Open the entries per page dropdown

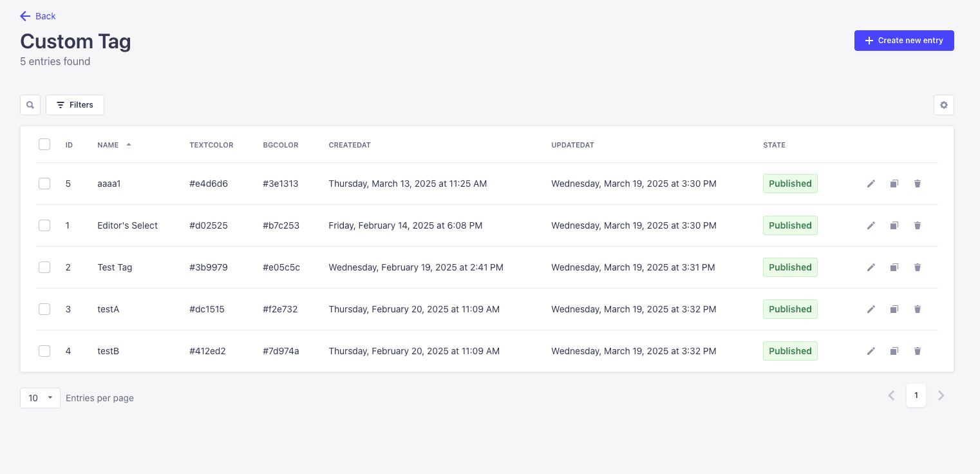tap(41, 398)
